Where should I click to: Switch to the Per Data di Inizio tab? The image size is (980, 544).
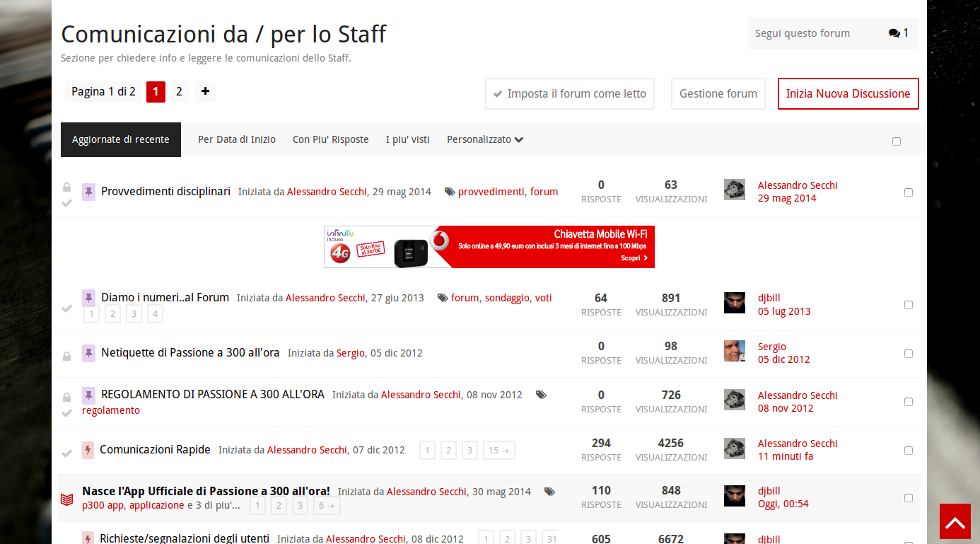click(237, 139)
